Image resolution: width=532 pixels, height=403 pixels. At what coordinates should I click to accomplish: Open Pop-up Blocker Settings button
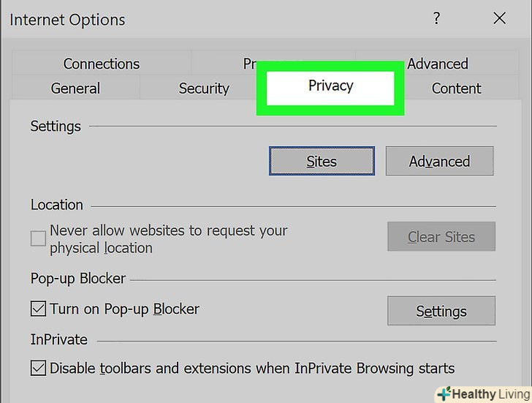click(x=441, y=311)
